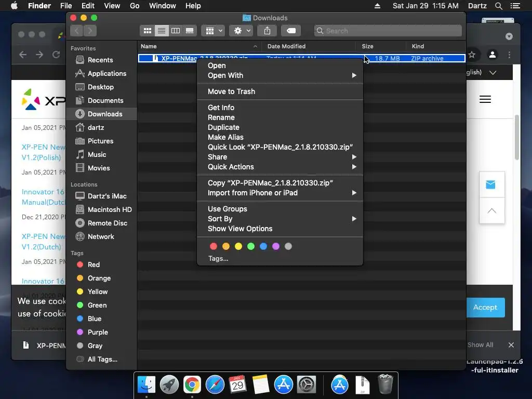Expand Open With submenu
Screen dimensions: 532x399
click(280, 75)
